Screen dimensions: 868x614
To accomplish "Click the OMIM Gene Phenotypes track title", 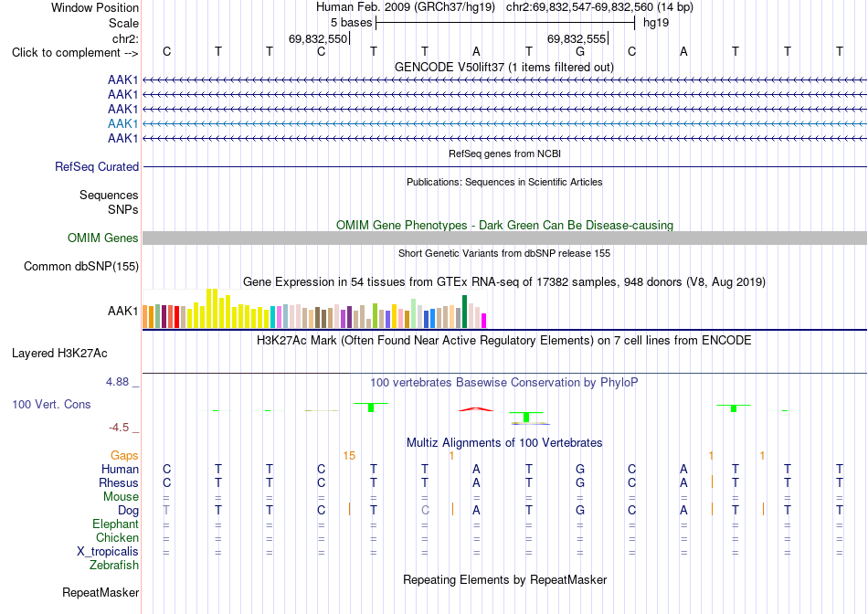I will click(505, 225).
